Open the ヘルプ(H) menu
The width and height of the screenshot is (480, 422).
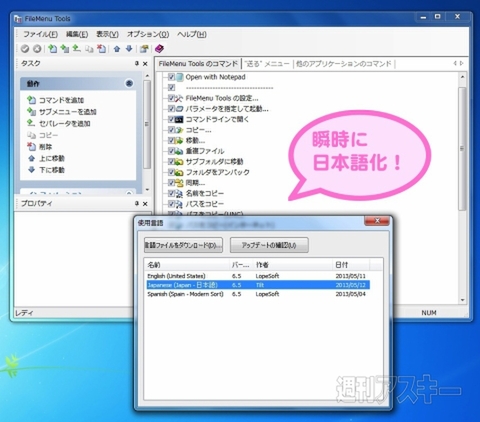(192, 34)
